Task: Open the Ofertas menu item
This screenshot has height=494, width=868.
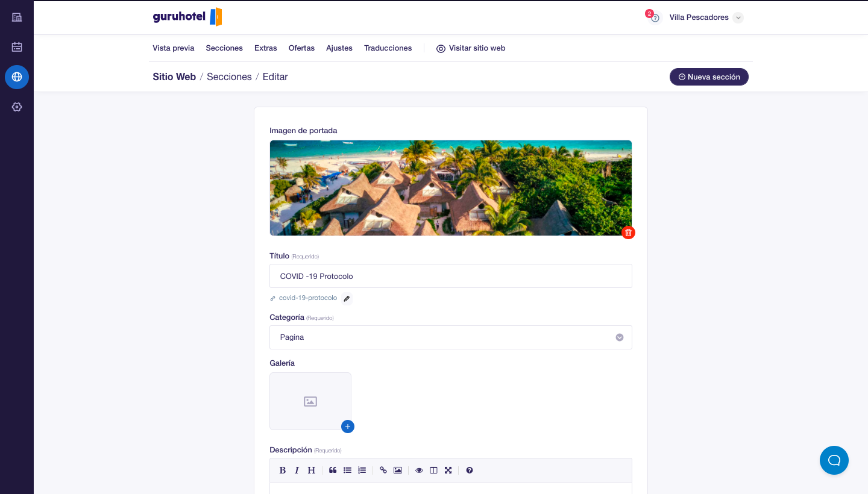Action: coord(301,48)
